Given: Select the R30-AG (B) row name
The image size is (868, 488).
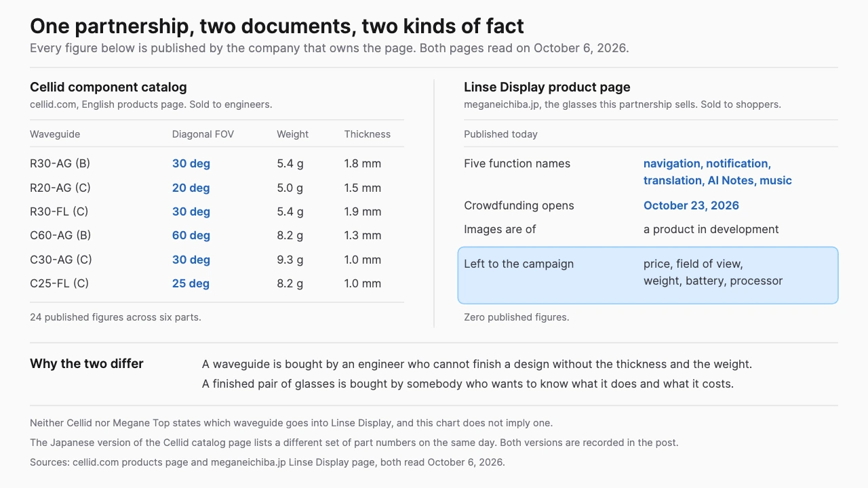Looking at the screenshot, I should (60, 163).
